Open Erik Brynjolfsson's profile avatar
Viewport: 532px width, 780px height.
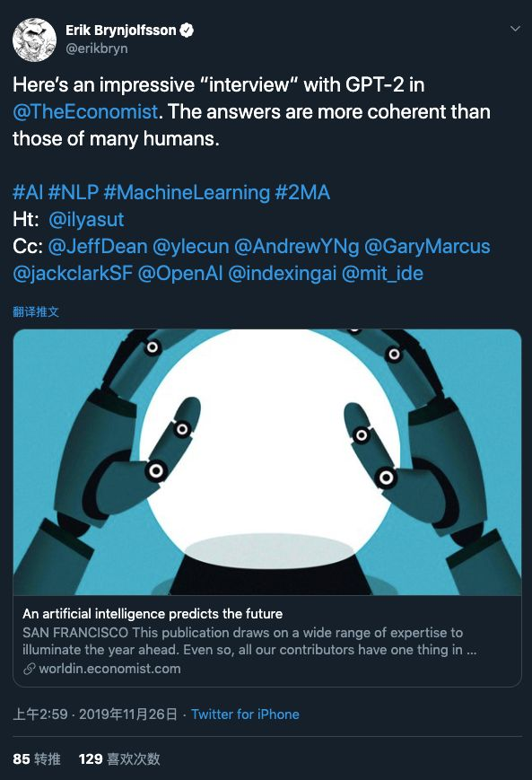coord(34,39)
